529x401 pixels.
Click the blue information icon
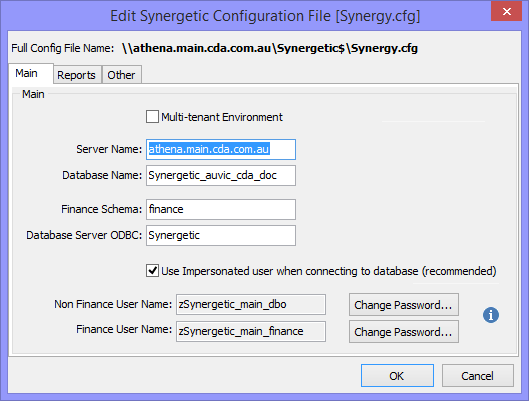click(x=491, y=315)
